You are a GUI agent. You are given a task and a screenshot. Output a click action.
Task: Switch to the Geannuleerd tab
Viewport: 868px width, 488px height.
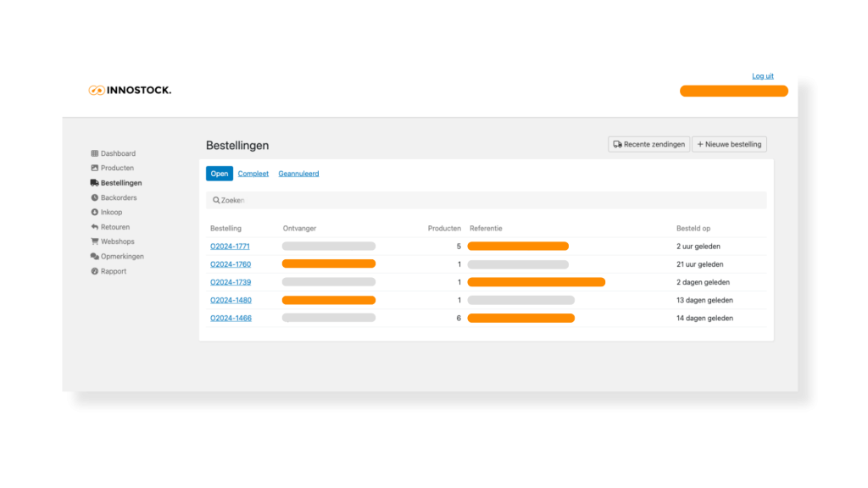point(298,174)
